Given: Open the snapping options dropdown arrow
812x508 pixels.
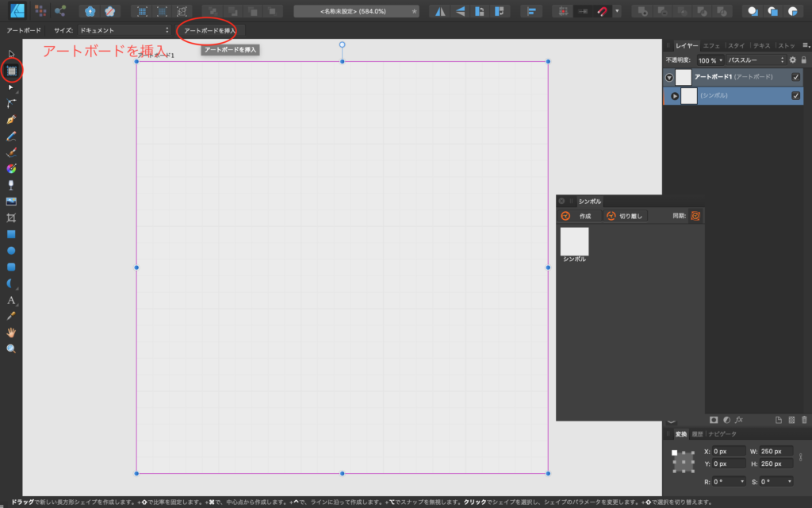Looking at the screenshot, I should [617, 11].
